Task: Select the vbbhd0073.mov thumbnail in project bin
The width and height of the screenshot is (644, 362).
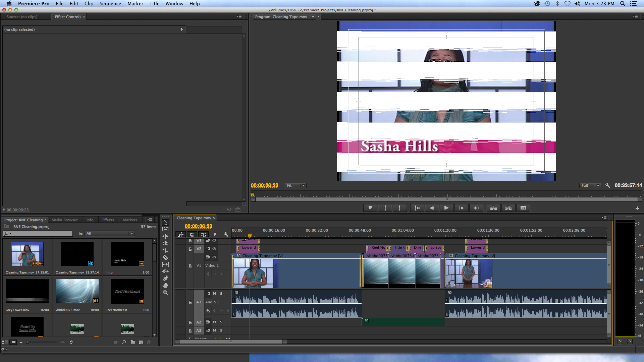Action: (77, 291)
